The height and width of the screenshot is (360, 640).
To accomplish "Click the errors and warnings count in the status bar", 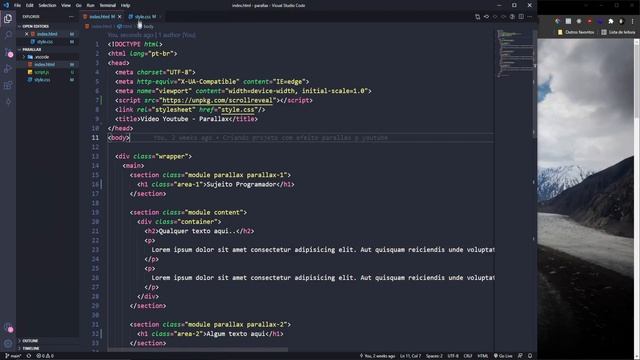I will (x=45, y=356).
